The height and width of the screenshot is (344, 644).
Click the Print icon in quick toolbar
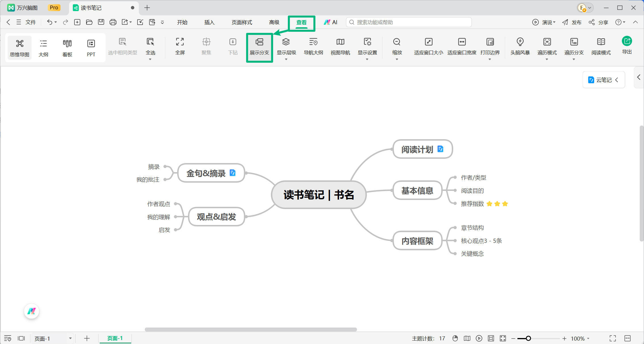pos(113,22)
